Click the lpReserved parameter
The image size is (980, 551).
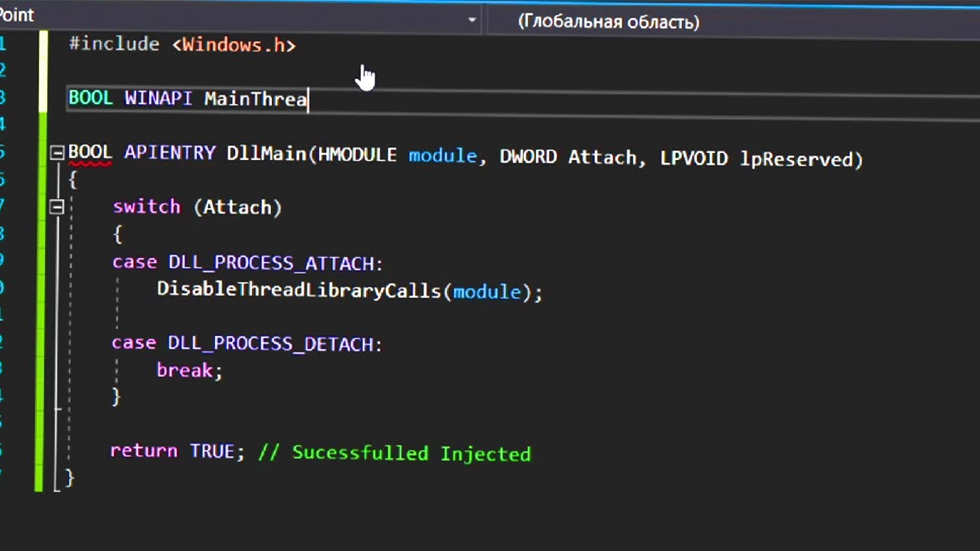(795, 159)
